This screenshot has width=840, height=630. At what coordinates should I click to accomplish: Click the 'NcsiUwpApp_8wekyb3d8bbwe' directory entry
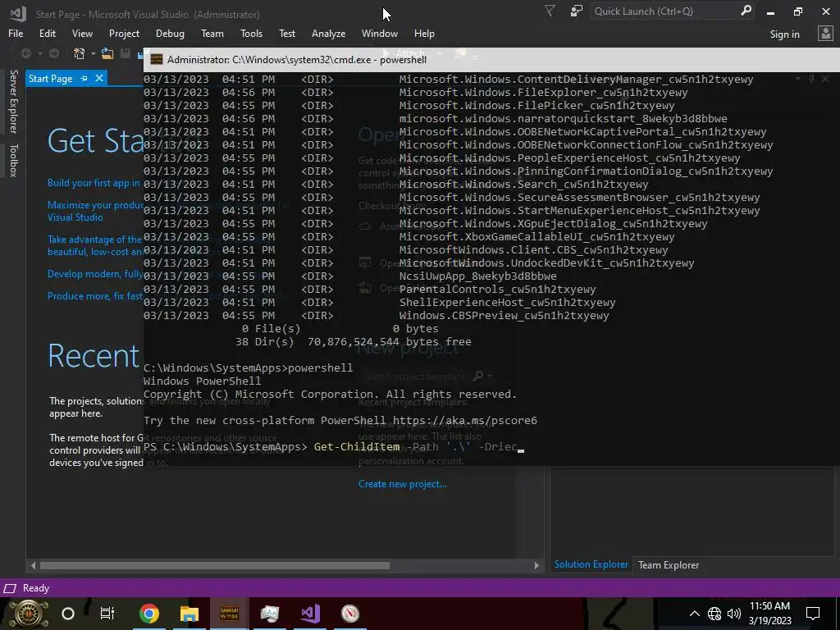478,276
